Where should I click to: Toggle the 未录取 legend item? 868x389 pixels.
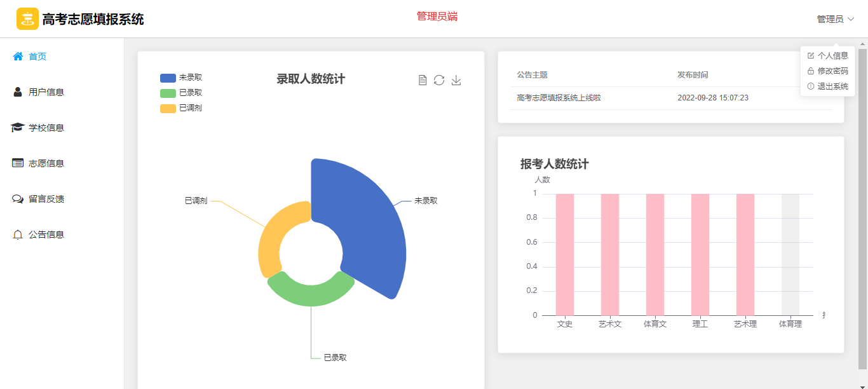tap(181, 78)
